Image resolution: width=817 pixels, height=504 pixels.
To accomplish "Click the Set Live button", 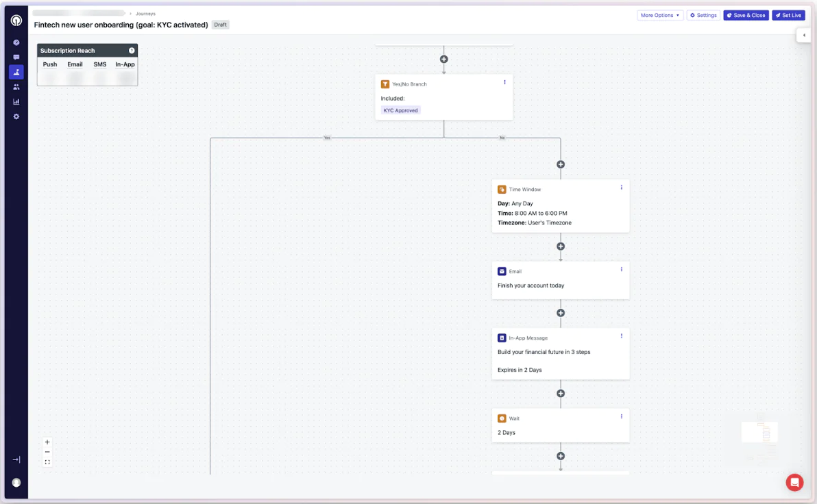I will click(x=788, y=15).
